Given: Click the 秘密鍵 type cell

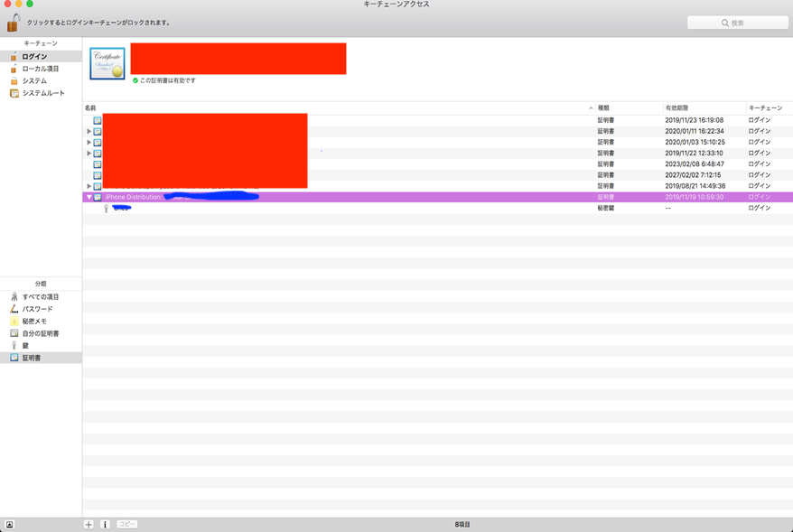Looking at the screenshot, I should click(x=605, y=208).
